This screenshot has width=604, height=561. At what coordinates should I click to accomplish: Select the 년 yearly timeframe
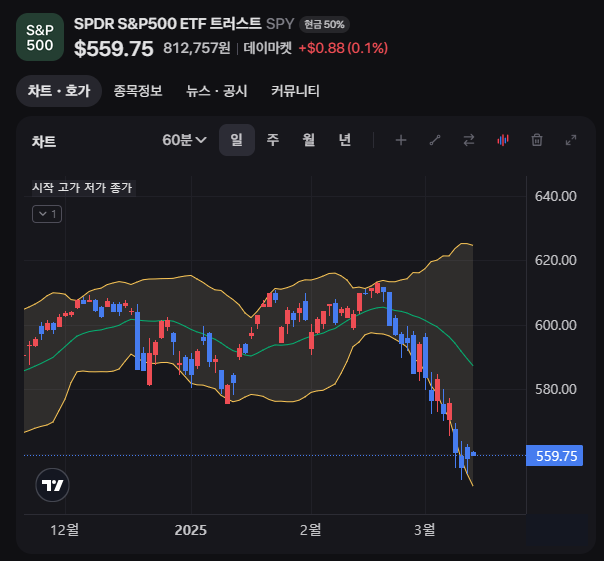(x=345, y=140)
